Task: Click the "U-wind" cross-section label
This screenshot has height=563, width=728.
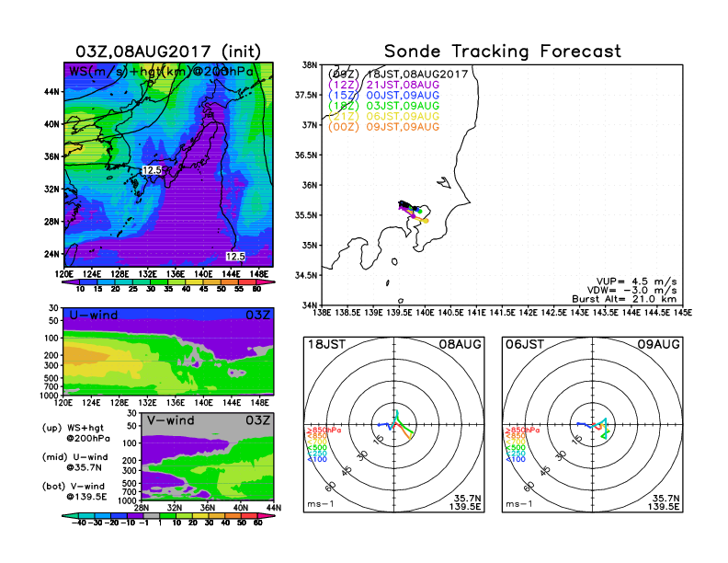Action: [94, 316]
